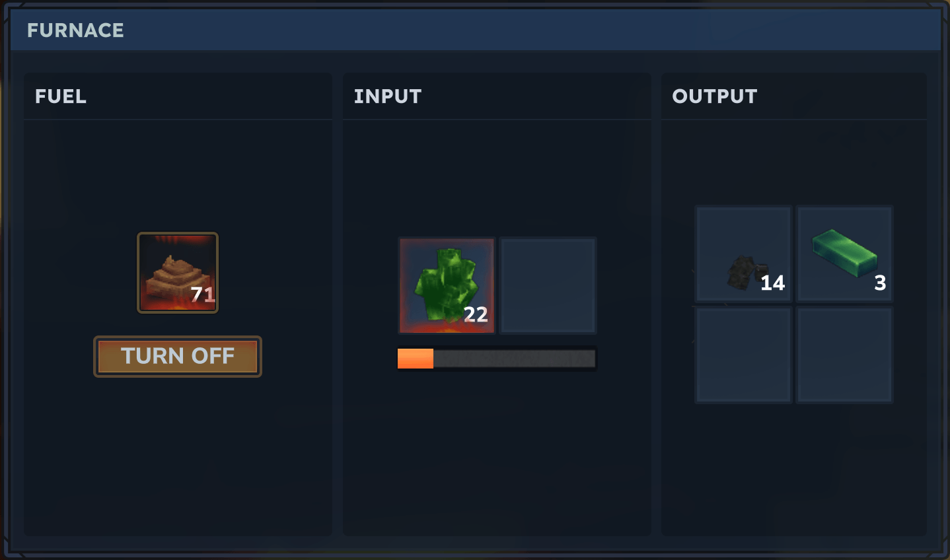Select the empty second input slot
This screenshot has height=560, width=950.
548,285
